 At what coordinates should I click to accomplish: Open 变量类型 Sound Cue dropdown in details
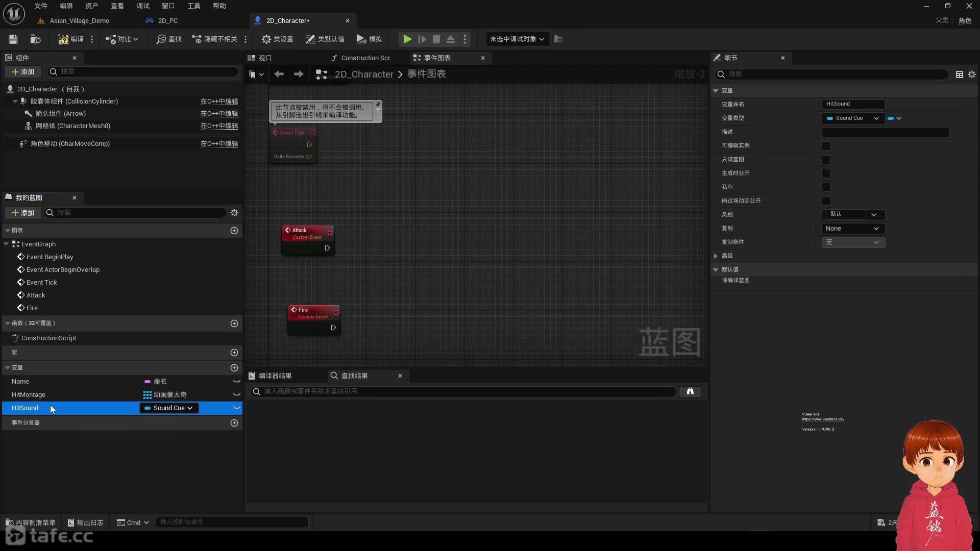(x=853, y=118)
